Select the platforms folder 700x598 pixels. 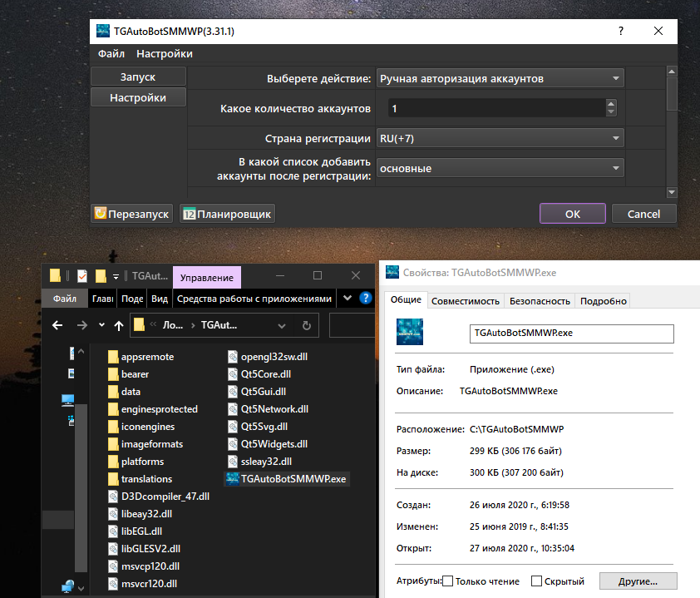click(x=136, y=462)
